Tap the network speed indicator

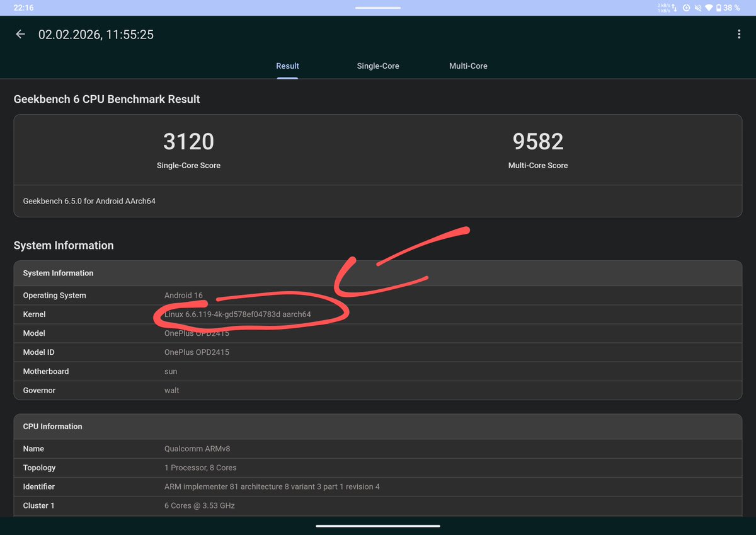pos(667,8)
